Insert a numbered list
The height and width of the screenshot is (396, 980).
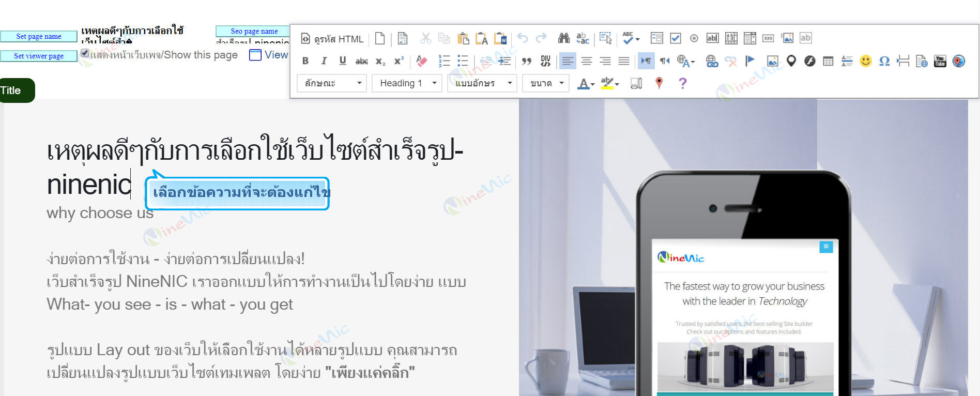click(x=444, y=61)
